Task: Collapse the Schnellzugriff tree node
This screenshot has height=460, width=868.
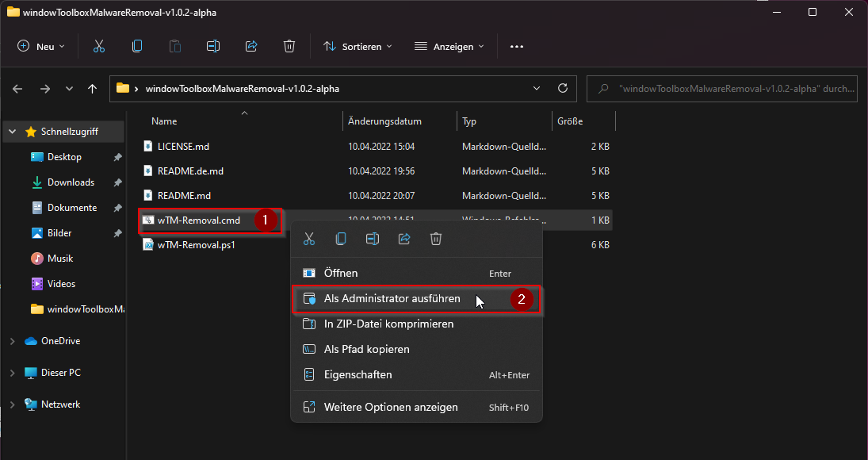Action: click(12, 132)
